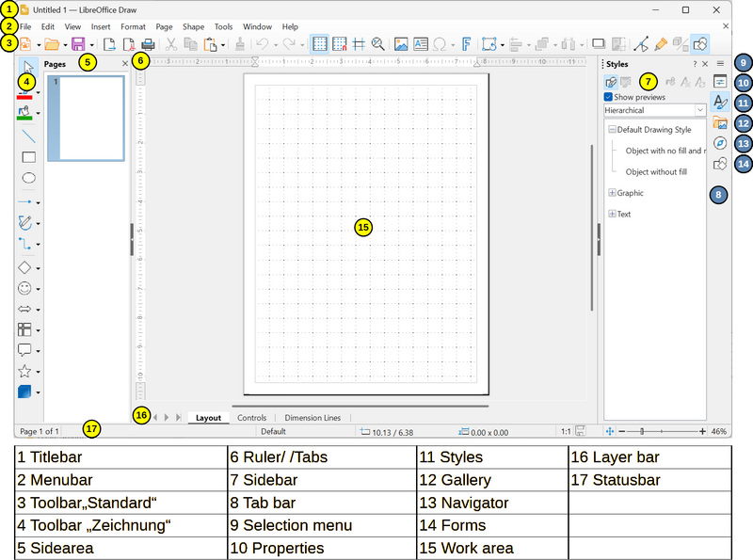Switch to the Dimension Lines layer tab
The image size is (753, 560).
(x=312, y=418)
